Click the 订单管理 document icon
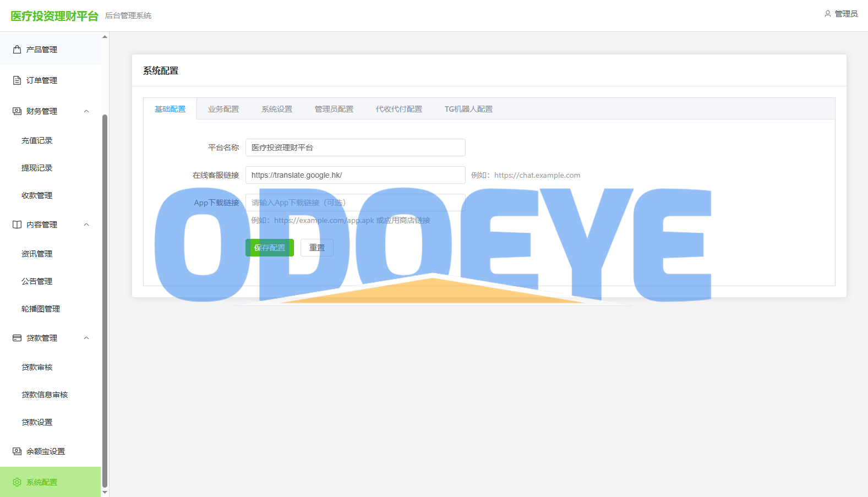This screenshot has height=497, width=868. point(17,80)
